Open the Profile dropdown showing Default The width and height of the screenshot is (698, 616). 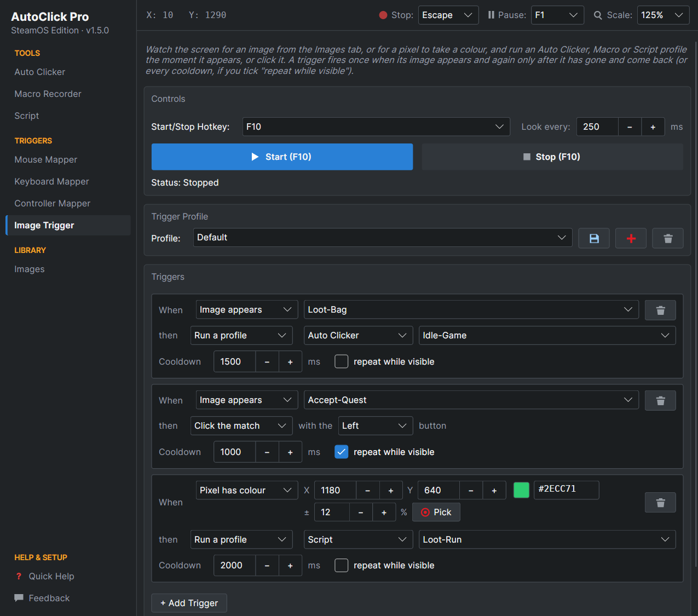point(383,238)
